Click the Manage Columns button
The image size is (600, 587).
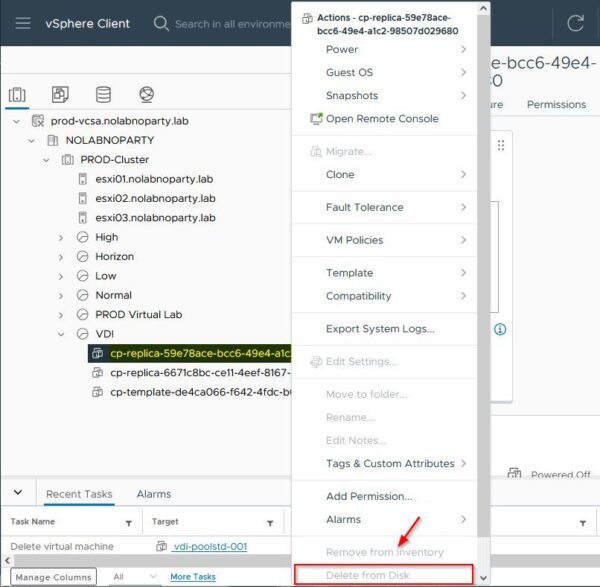[54, 577]
